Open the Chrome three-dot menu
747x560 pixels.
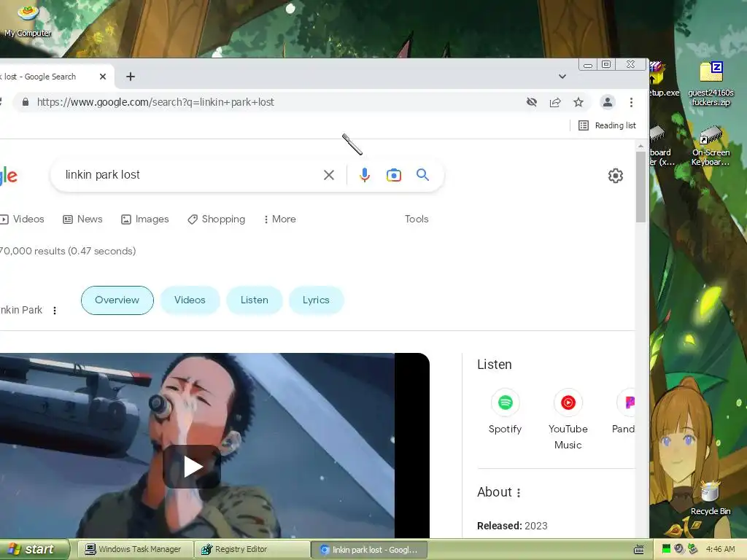631,102
